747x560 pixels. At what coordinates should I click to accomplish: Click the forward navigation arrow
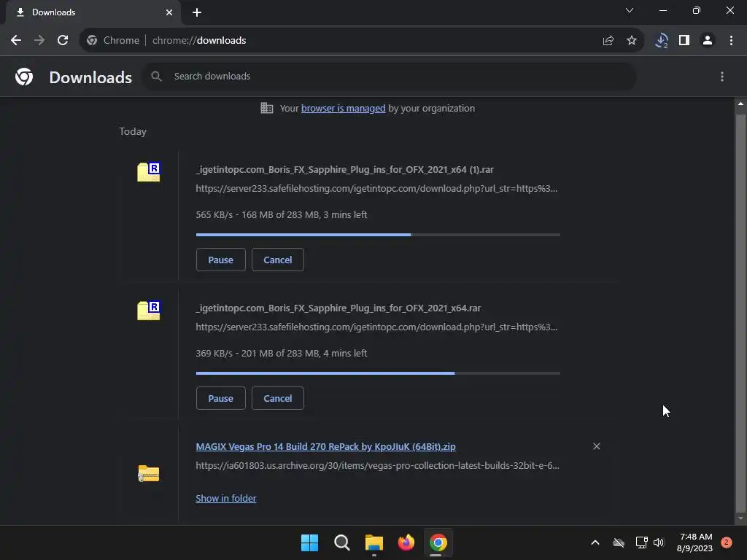tap(39, 41)
